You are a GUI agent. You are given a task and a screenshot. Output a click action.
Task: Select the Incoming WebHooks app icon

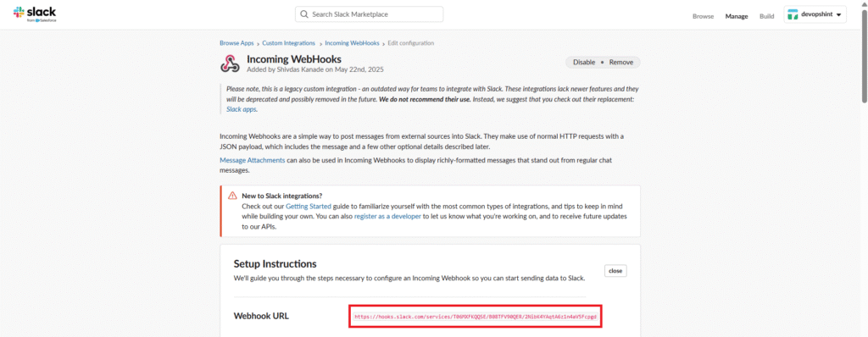pos(230,64)
